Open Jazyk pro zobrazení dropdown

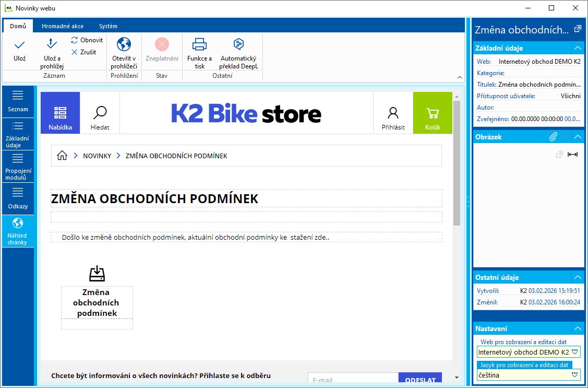[x=575, y=375]
